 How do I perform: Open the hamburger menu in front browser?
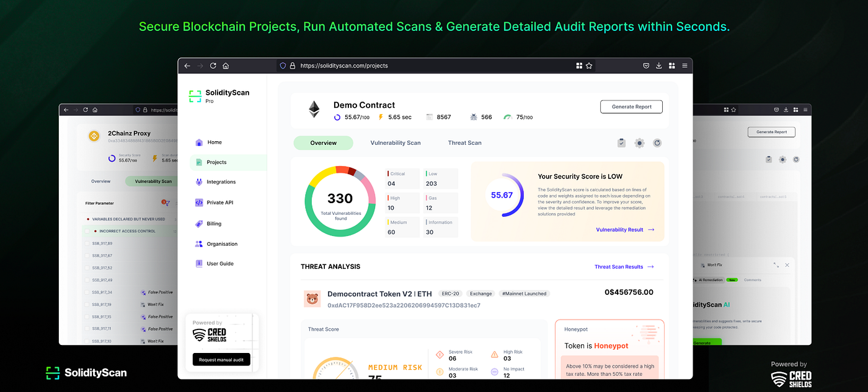coord(684,66)
